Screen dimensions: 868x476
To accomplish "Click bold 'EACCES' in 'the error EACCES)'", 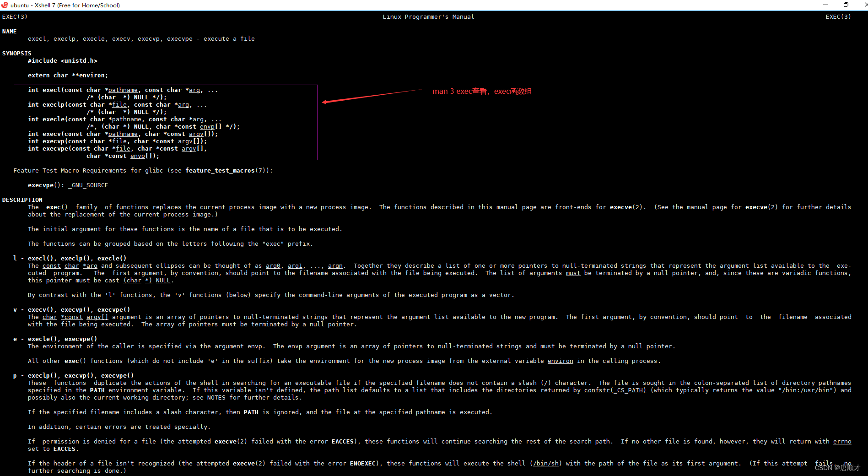I will 343,442.
